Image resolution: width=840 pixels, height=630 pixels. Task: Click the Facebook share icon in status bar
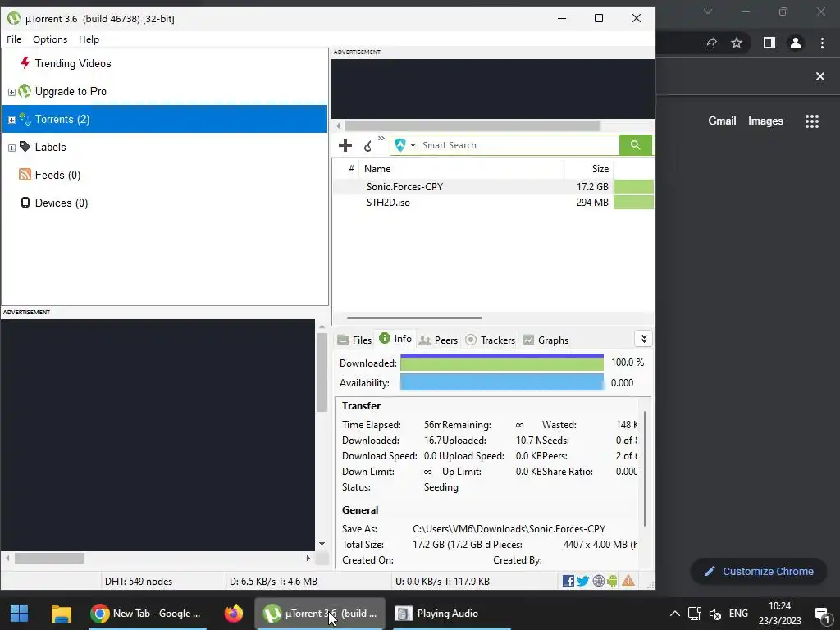568,581
